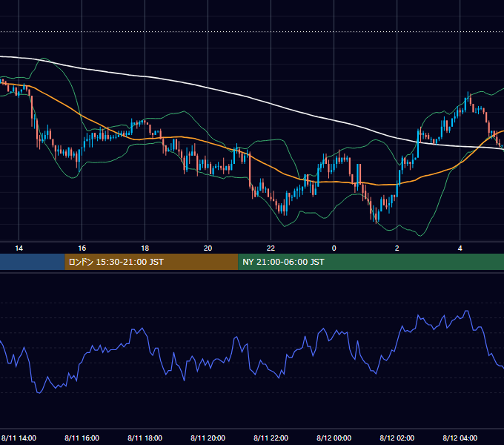Click the 20 hour label on chart axis

(208, 248)
